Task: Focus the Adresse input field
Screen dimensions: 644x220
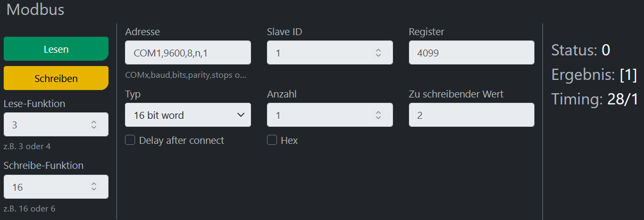Action: 188,53
